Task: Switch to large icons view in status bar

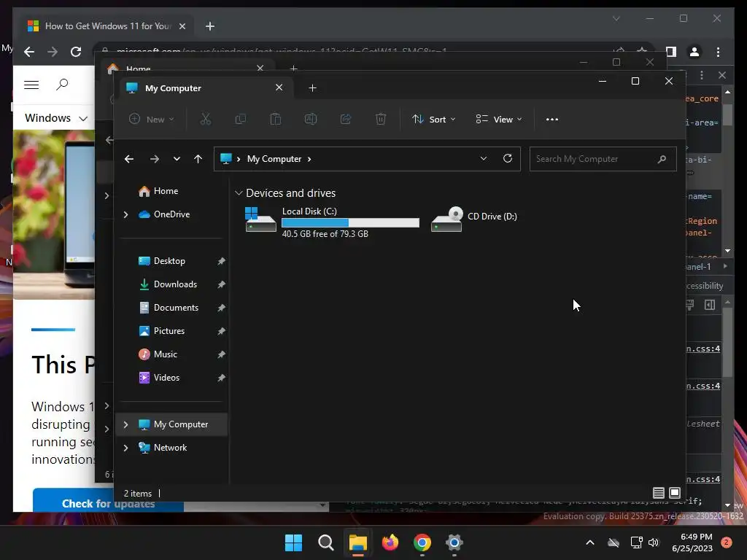Action: click(x=675, y=493)
